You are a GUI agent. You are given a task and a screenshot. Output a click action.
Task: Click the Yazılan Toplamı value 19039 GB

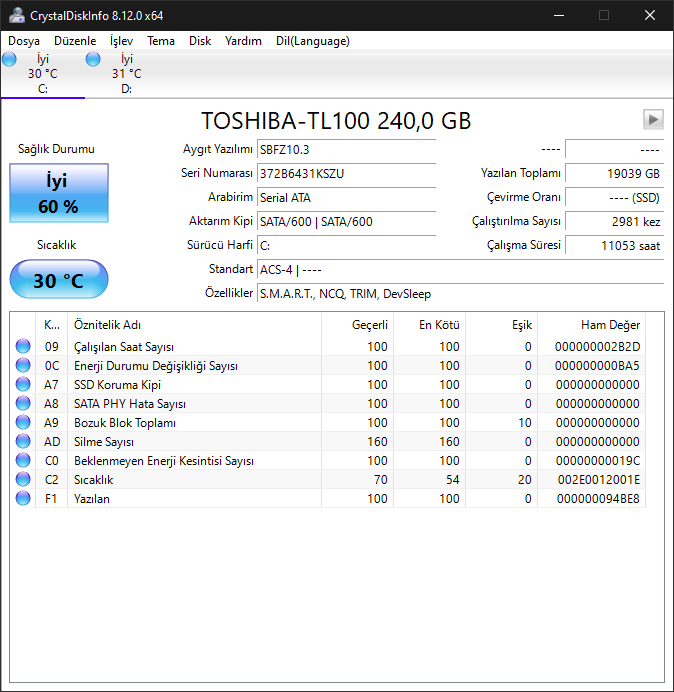click(614, 173)
